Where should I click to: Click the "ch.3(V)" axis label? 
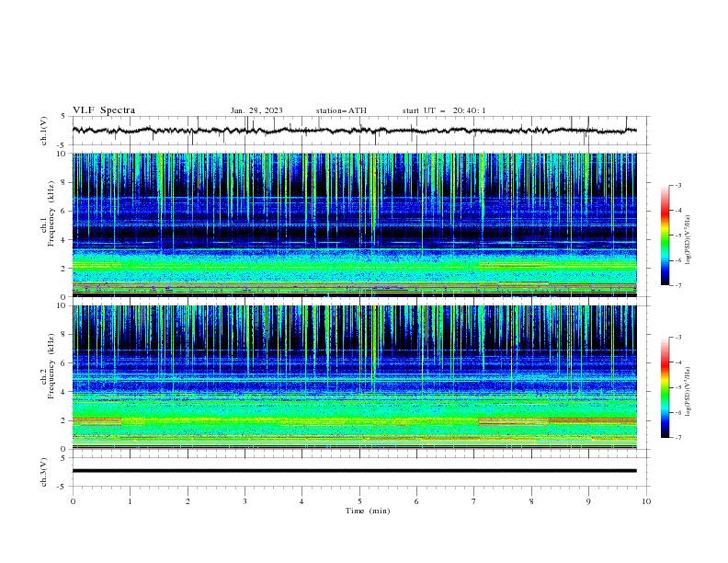44,472
